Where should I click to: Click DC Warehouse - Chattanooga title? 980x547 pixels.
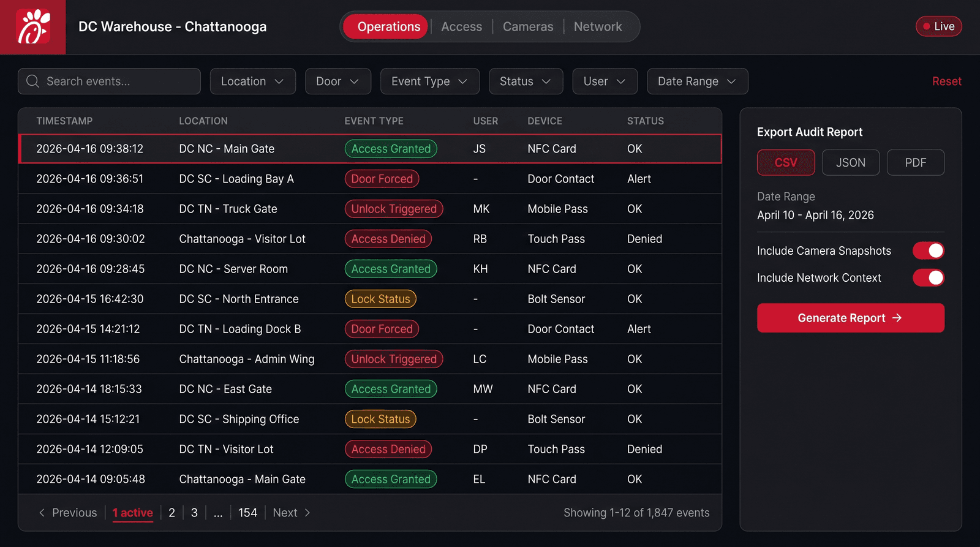[x=172, y=27]
